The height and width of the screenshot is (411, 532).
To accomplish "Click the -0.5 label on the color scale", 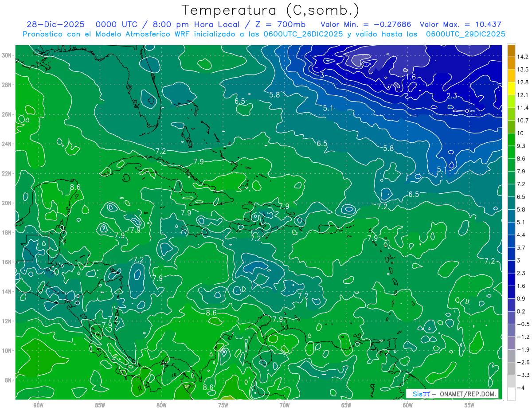I will click(523, 324).
